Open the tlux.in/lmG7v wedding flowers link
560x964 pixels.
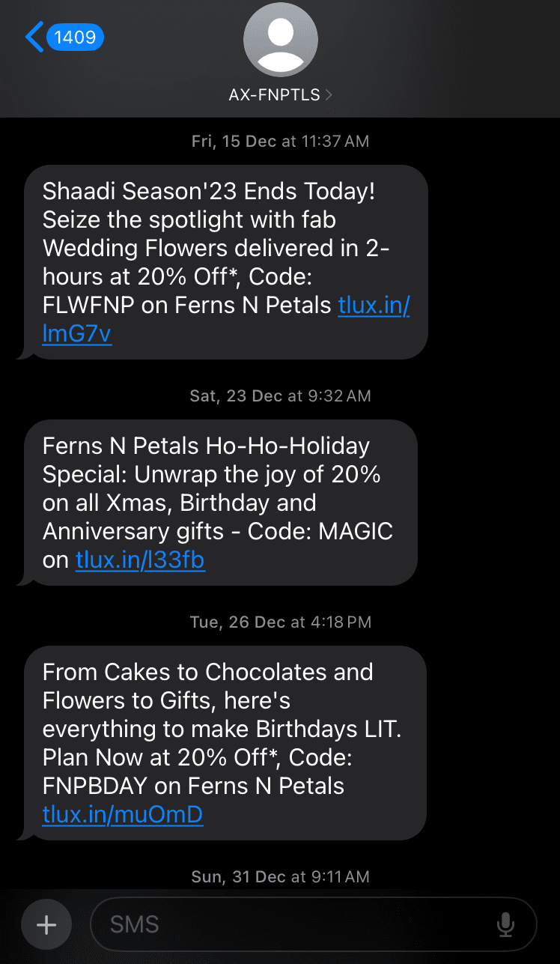point(374,306)
